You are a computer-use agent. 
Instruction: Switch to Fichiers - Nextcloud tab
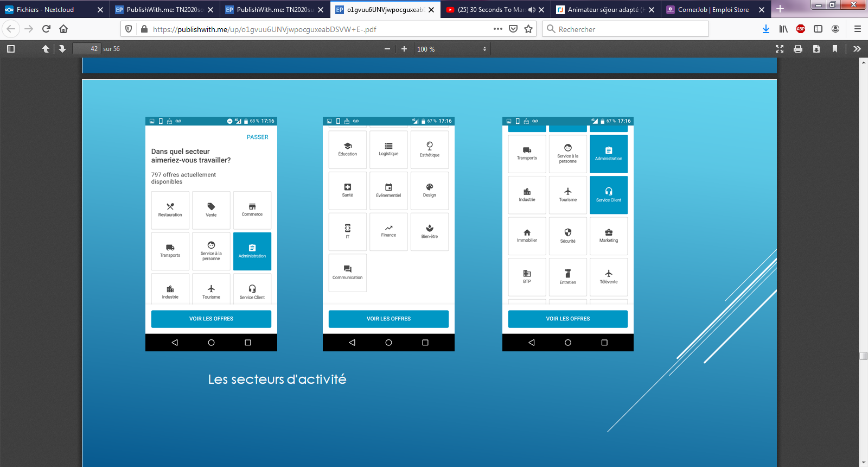(x=45, y=10)
